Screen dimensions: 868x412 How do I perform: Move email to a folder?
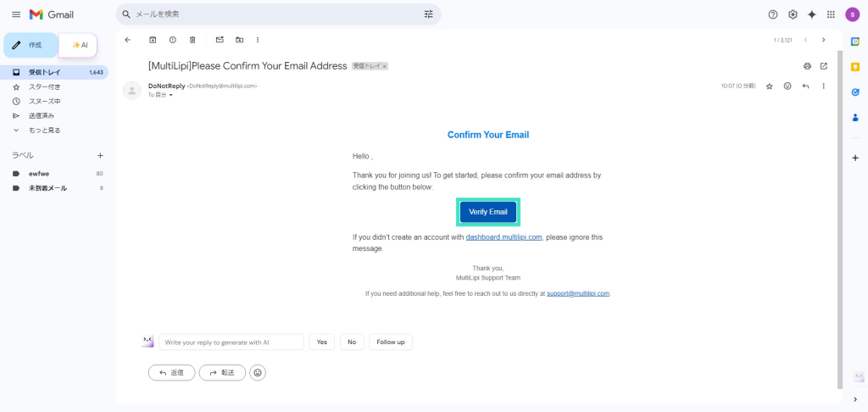coord(239,40)
